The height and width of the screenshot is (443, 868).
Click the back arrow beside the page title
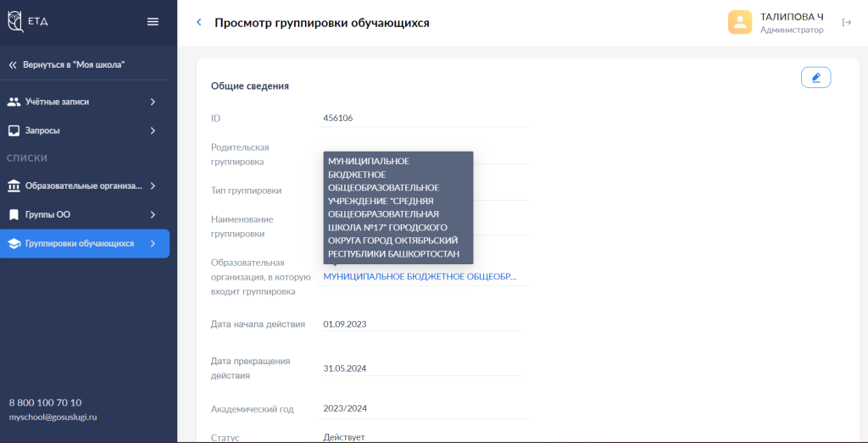coord(199,23)
